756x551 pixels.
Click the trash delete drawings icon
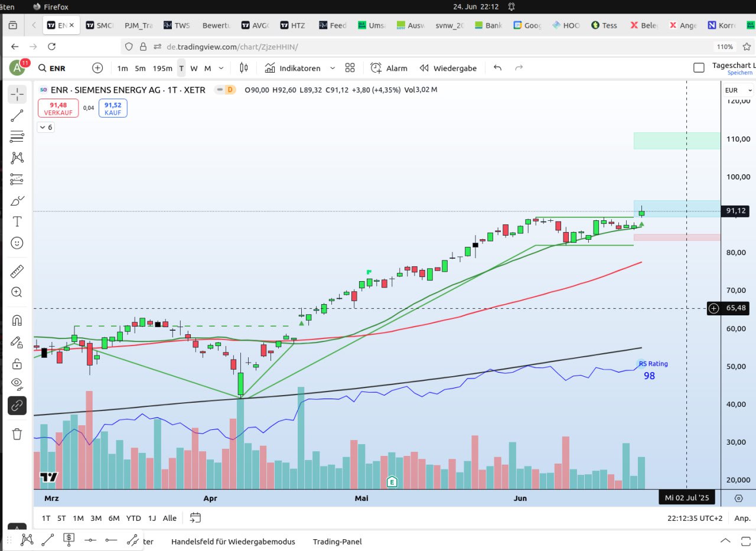tap(17, 434)
